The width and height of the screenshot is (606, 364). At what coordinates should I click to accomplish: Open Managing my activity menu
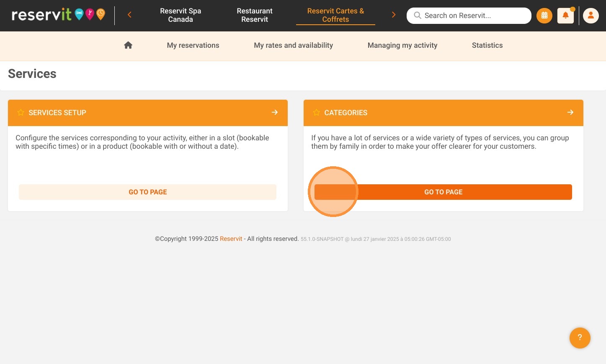(402, 45)
